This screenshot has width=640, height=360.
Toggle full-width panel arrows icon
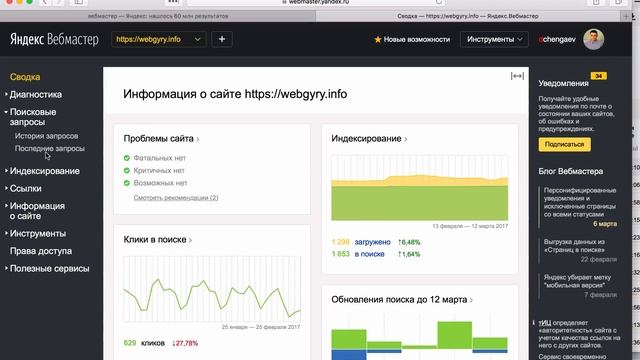(x=517, y=76)
